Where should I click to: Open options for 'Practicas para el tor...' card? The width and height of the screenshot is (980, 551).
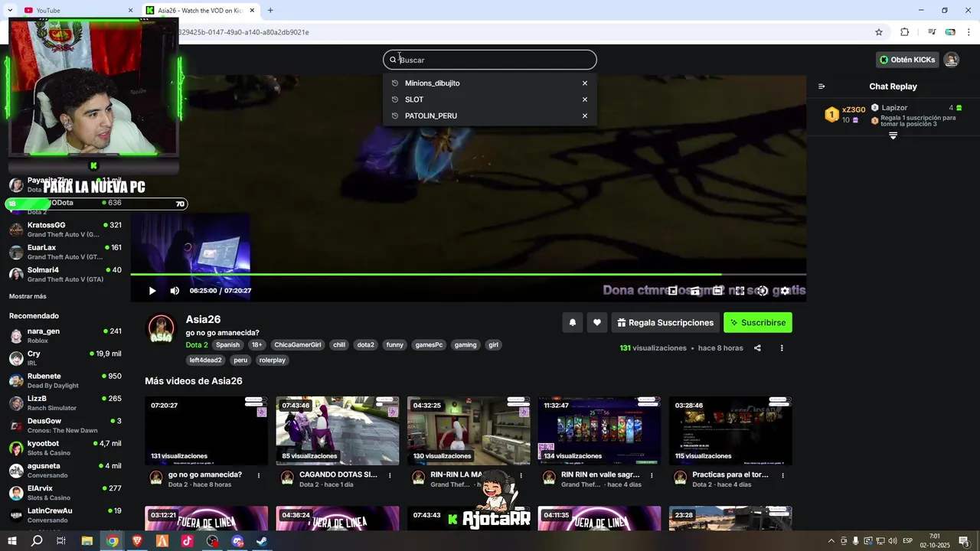[x=782, y=475]
